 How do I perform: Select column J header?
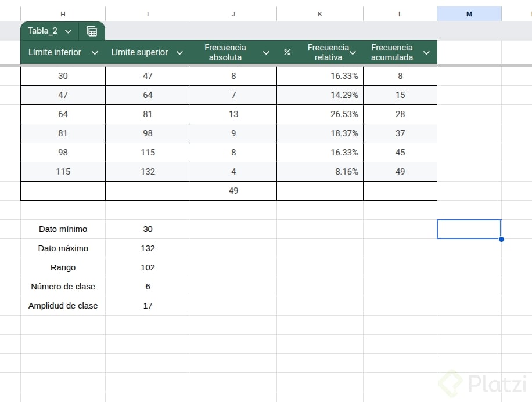(233, 14)
